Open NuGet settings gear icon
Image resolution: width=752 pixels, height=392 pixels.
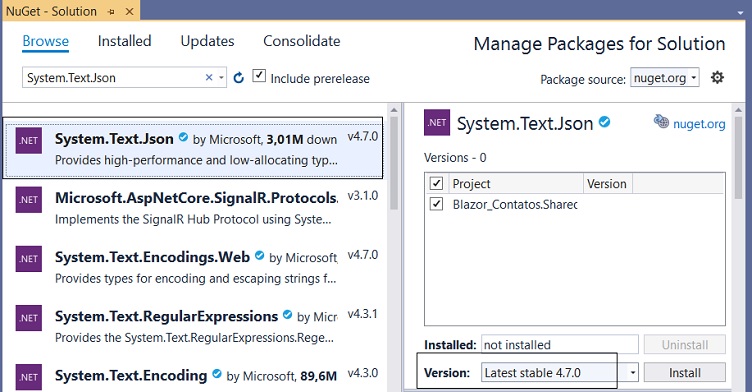pyautogui.click(x=717, y=77)
